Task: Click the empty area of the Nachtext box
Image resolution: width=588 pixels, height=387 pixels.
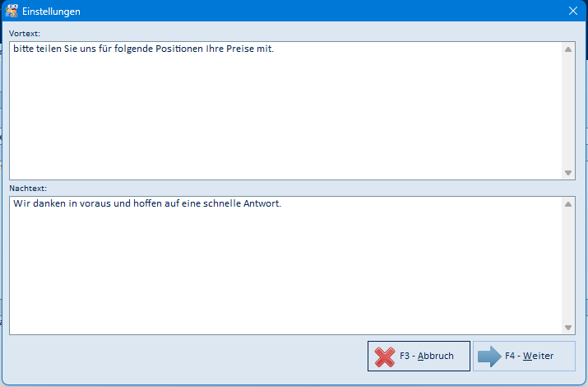Action: click(x=285, y=272)
